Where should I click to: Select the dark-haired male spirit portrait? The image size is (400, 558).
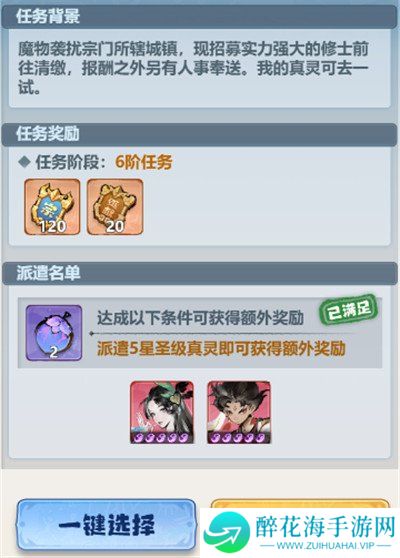coord(239,412)
